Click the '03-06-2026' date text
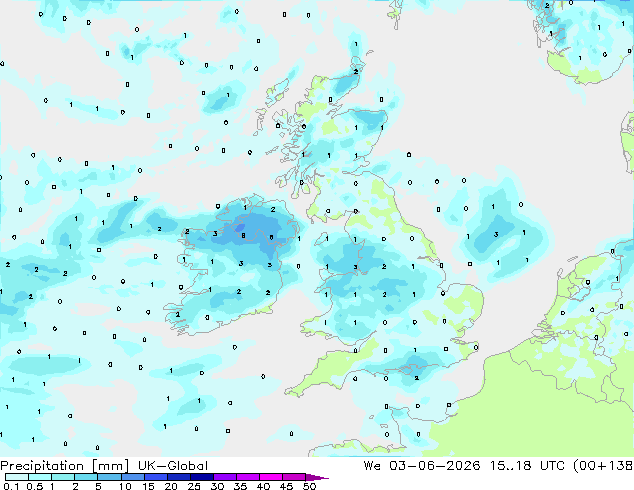Image resolution: width=634 pixels, height=490 pixels. [435, 466]
